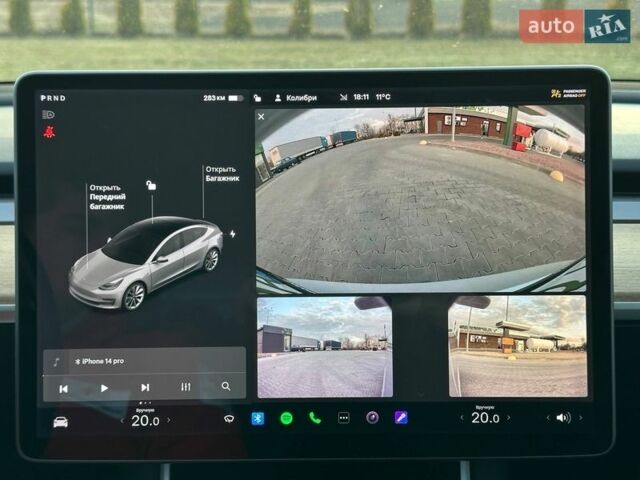Image resolution: width=640 pixels, height=480 pixels.
Task: Tap Открыть Багажник to open trunk
Action: [221, 174]
